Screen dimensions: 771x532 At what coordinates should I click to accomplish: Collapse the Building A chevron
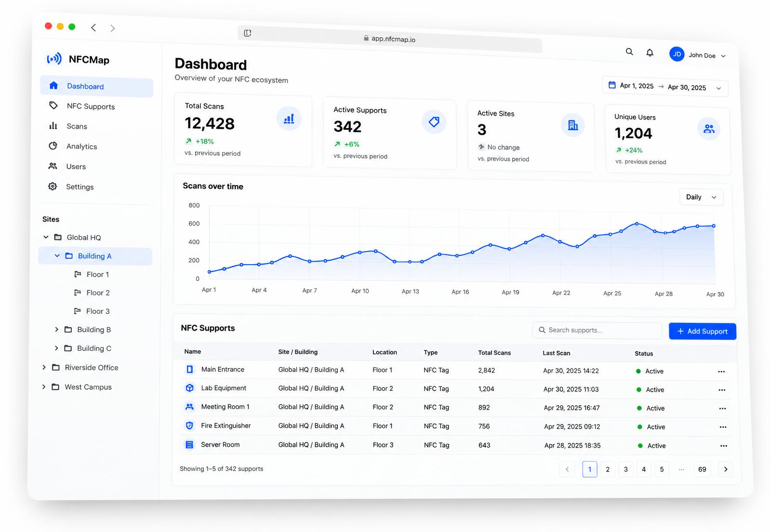[57, 255]
